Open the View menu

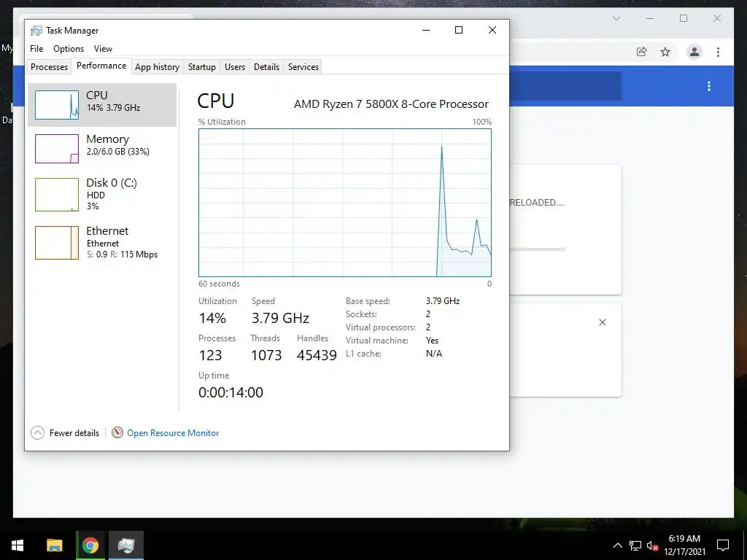pos(103,49)
